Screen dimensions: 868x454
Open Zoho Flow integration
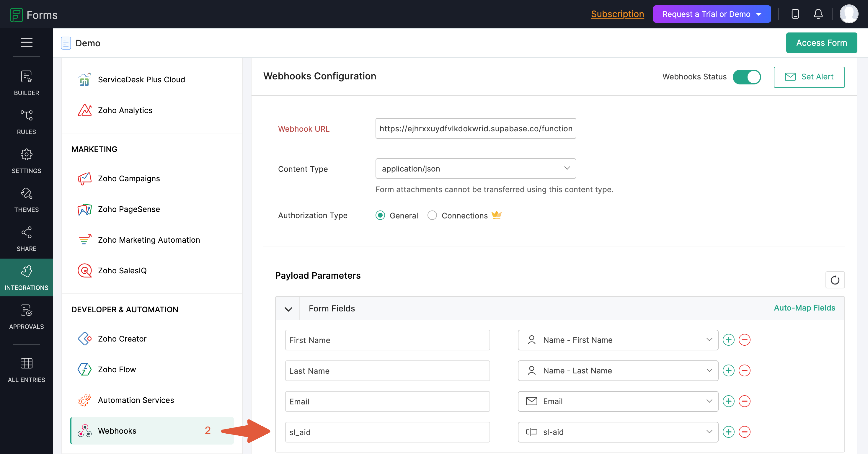pyautogui.click(x=152, y=369)
